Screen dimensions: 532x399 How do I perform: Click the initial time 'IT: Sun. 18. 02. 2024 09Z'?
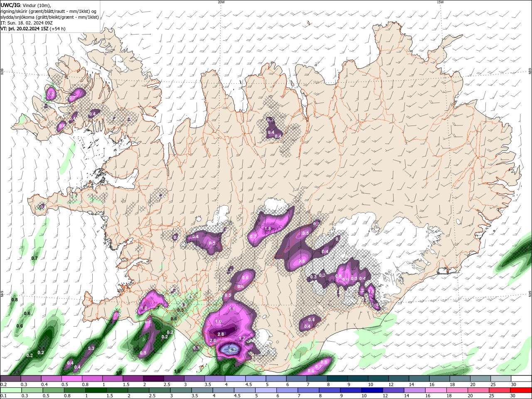[x=27, y=23]
